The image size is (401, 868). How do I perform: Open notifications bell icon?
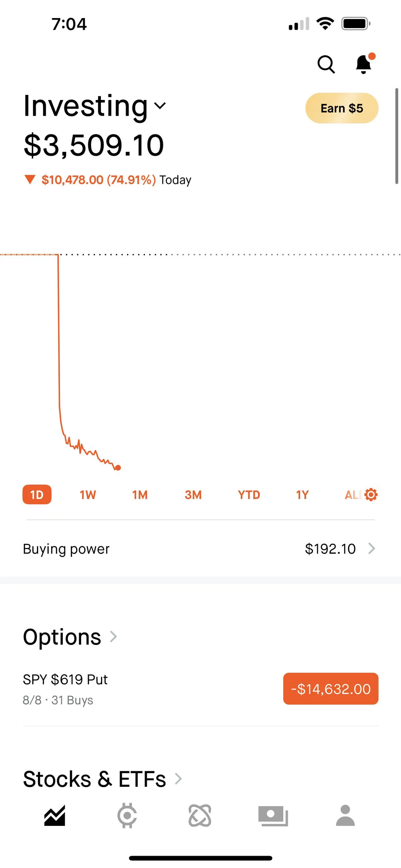pos(364,64)
